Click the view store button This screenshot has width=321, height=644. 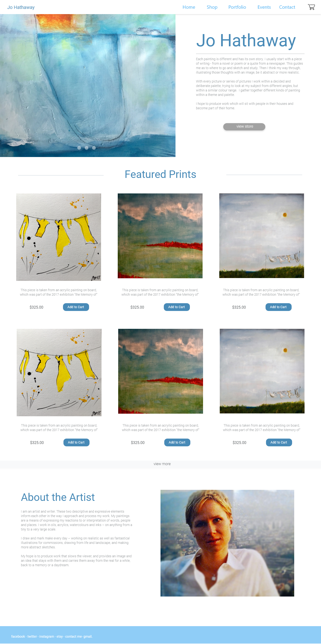pos(244,126)
